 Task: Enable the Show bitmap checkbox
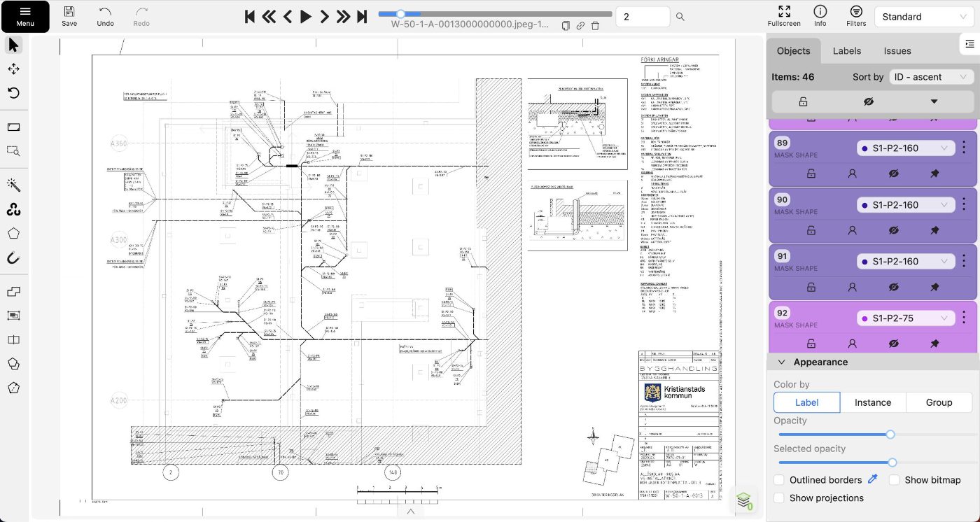(x=894, y=480)
